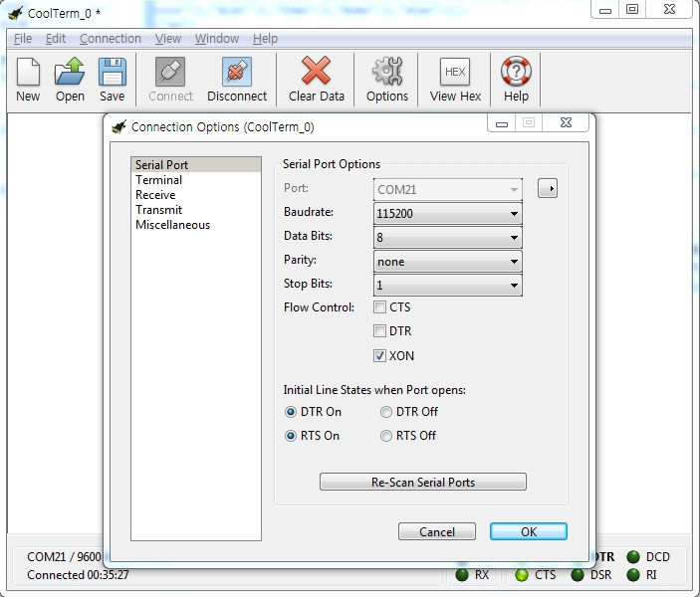The image size is (700, 597).
Task: Click the Help lifebuoy icon
Action: (516, 73)
